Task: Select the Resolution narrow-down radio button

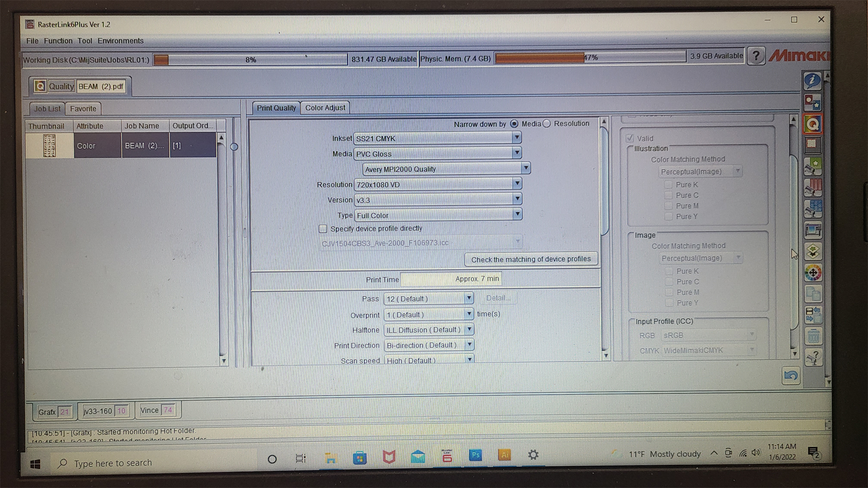Action: pyautogui.click(x=546, y=123)
